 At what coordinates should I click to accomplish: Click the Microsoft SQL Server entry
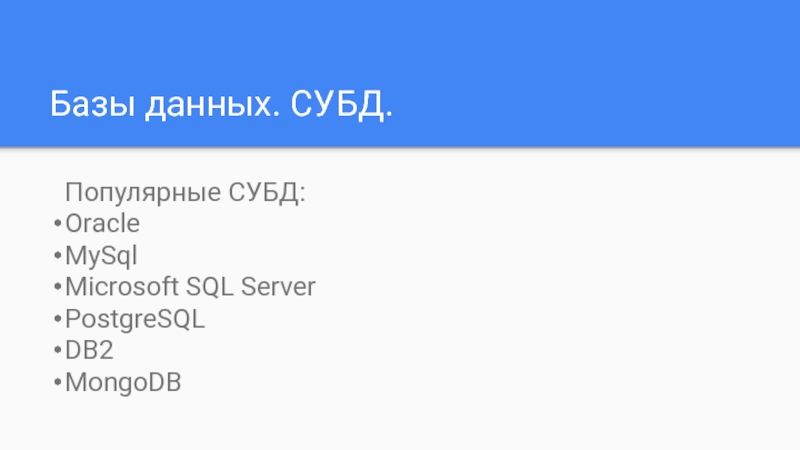pos(190,287)
